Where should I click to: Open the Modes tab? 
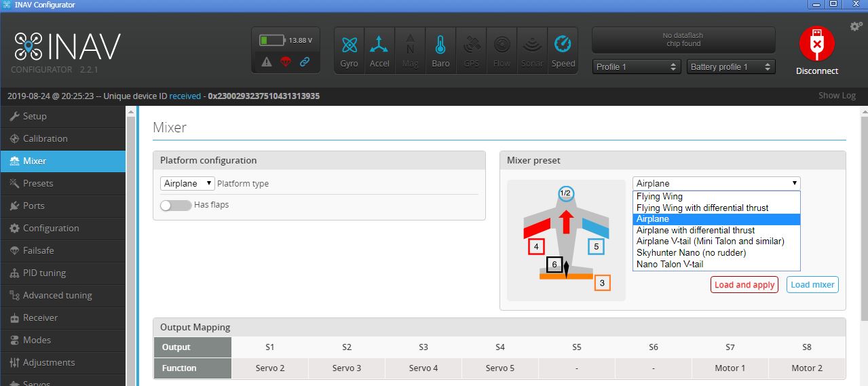tap(63, 340)
